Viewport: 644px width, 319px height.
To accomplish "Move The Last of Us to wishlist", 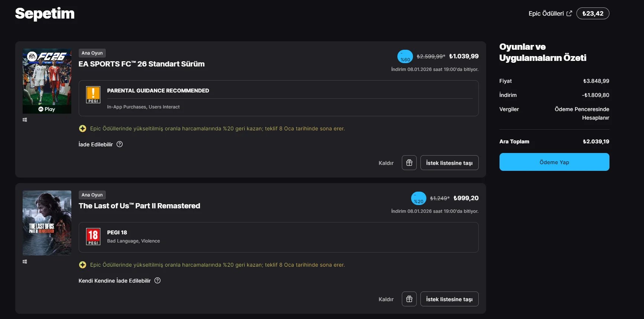I will click(449, 299).
